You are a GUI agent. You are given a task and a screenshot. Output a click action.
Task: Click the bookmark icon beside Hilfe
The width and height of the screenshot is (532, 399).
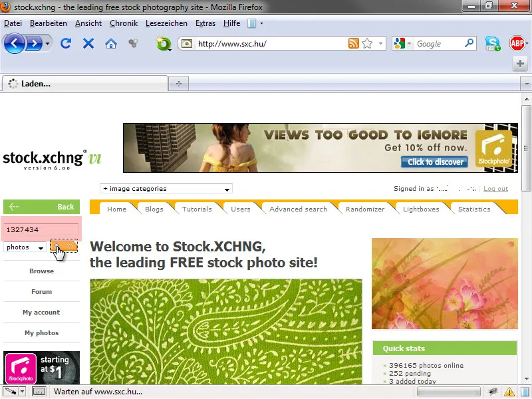point(251,23)
